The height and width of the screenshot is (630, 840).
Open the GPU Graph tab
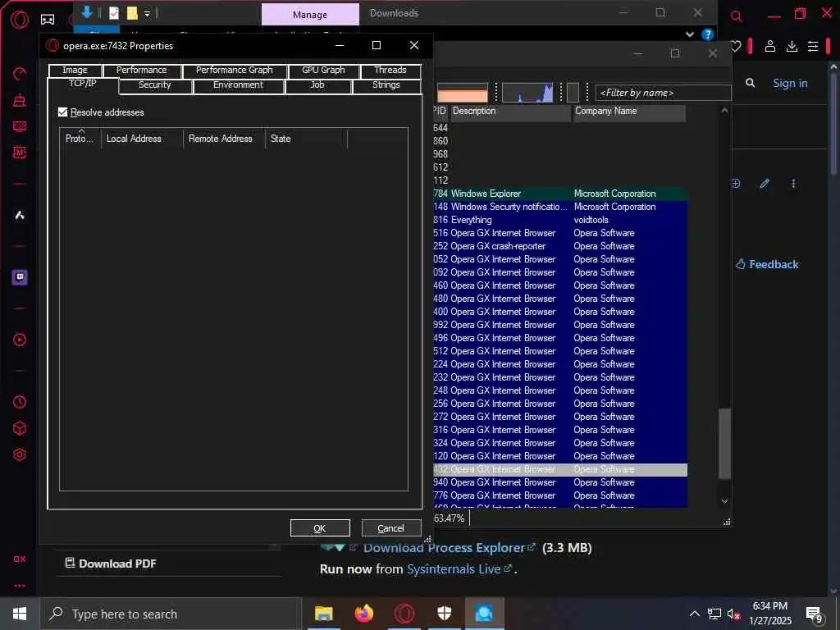pos(323,71)
